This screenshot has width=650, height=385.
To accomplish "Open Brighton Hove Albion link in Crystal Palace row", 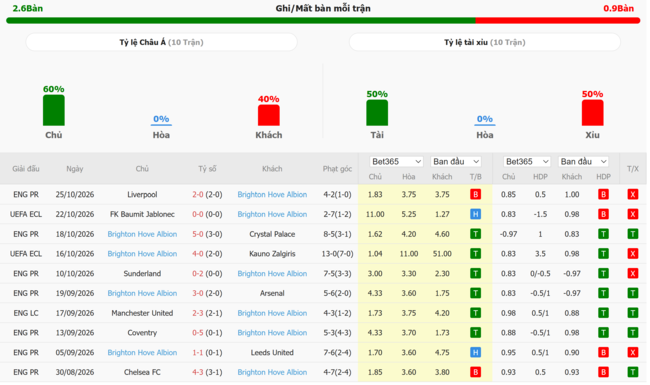I will (142, 234).
